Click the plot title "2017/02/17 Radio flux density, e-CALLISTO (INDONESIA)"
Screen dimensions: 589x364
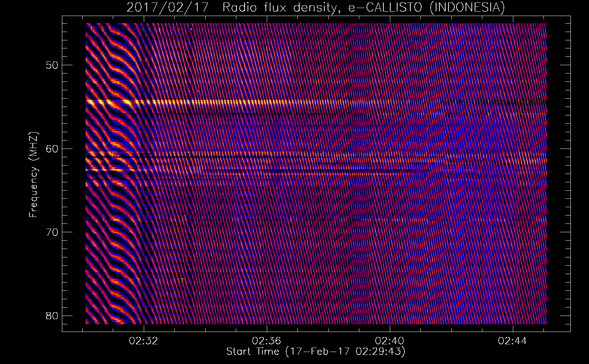(316, 8)
